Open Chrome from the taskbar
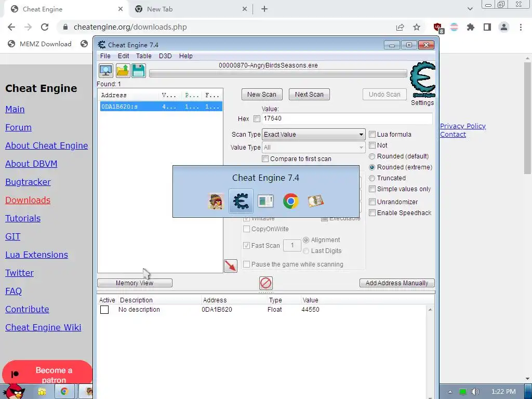 tap(64, 392)
